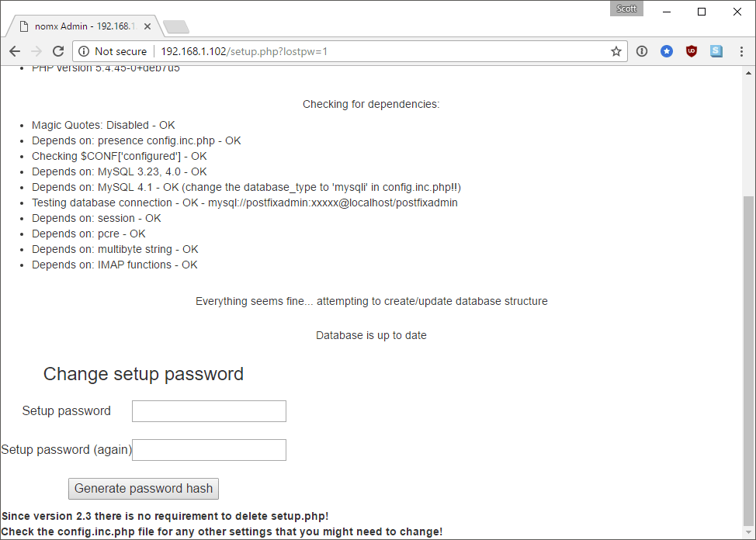
Task: Click the Setup password text field
Action: tap(208, 410)
